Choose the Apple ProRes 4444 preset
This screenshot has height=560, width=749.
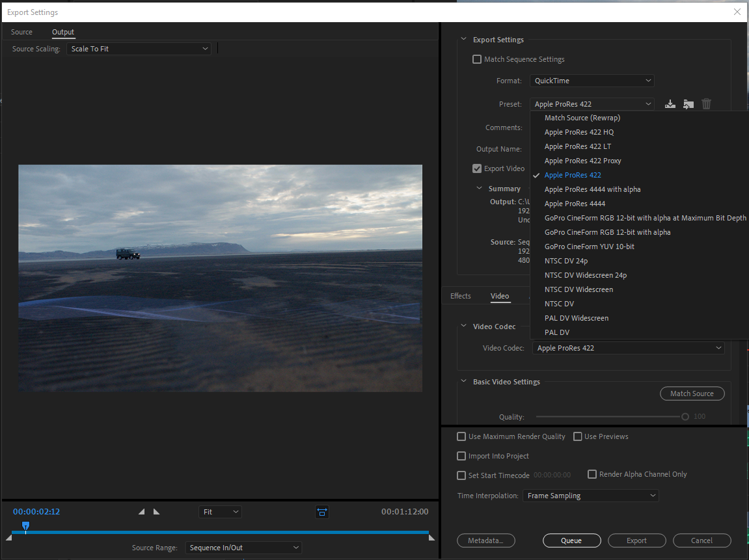point(639,204)
